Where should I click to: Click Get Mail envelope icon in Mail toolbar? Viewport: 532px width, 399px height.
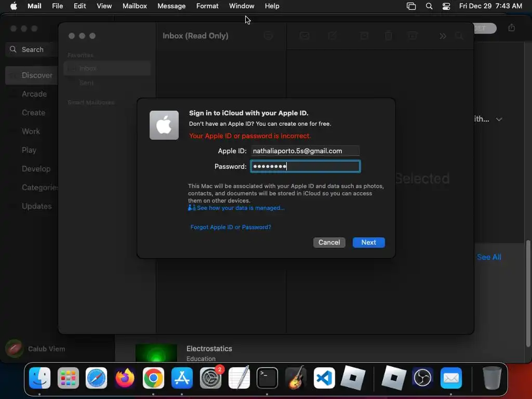pos(304,36)
